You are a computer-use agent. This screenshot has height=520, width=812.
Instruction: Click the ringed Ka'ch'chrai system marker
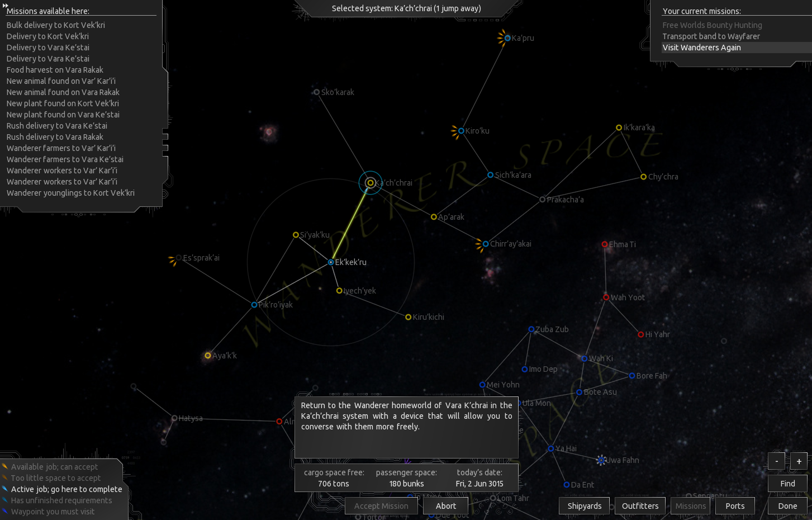click(x=370, y=183)
